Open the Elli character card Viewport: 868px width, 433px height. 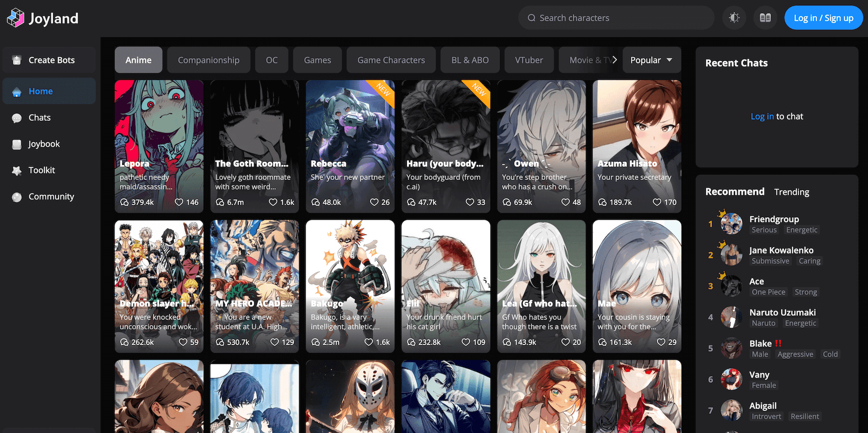tap(446, 286)
